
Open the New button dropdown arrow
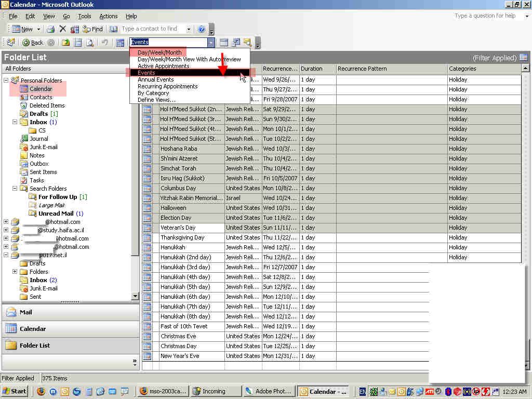38,29
